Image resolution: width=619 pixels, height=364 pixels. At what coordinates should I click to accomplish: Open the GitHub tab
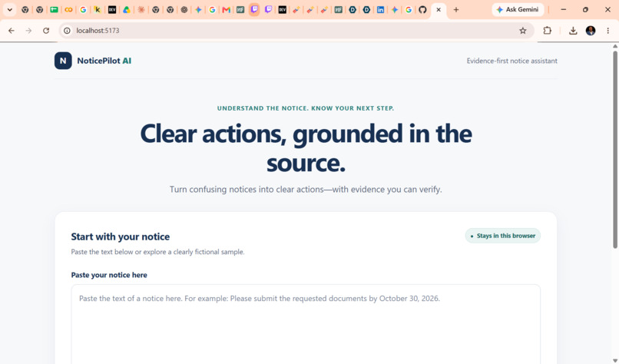tap(423, 9)
